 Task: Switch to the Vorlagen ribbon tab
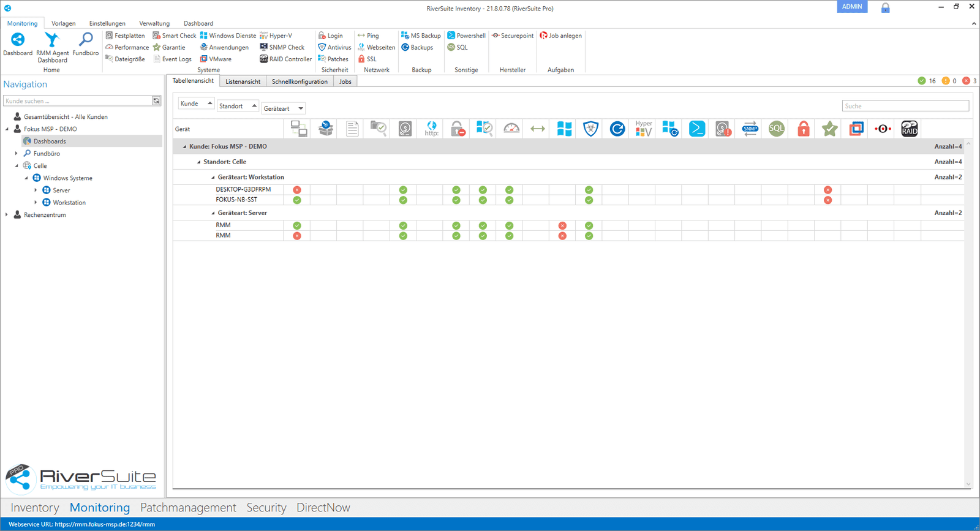tap(64, 23)
